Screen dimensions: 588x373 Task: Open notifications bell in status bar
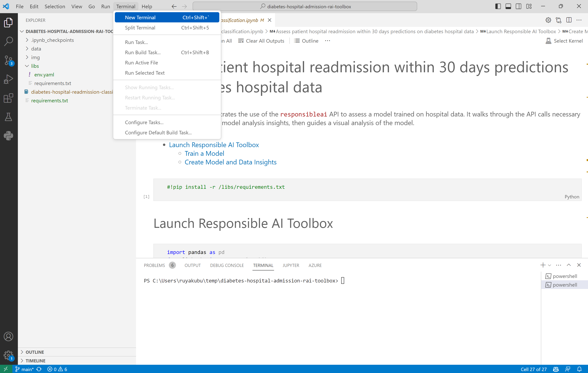pos(579,369)
